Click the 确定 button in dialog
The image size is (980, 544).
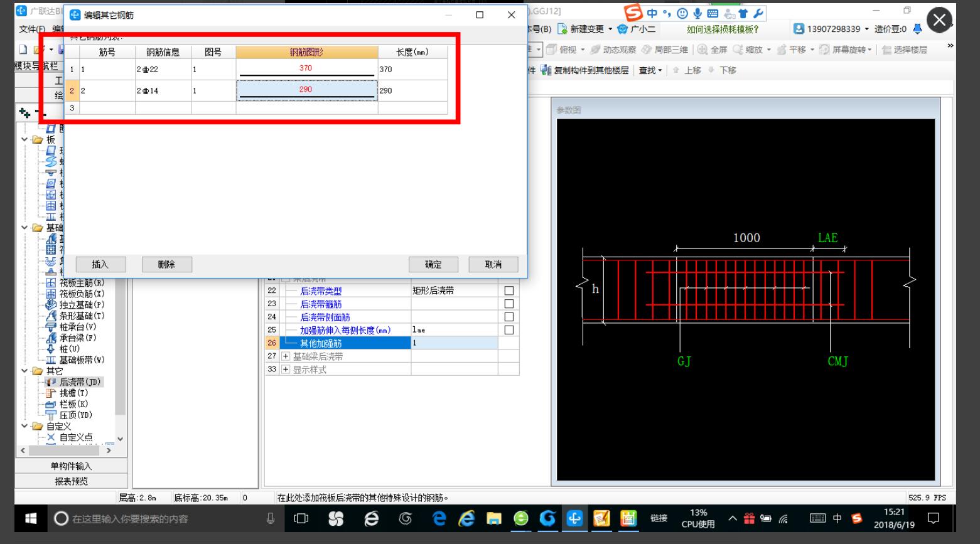(433, 264)
